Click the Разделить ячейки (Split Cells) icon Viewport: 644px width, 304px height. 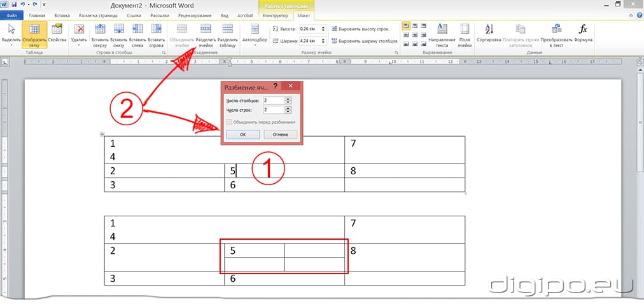coord(205,31)
